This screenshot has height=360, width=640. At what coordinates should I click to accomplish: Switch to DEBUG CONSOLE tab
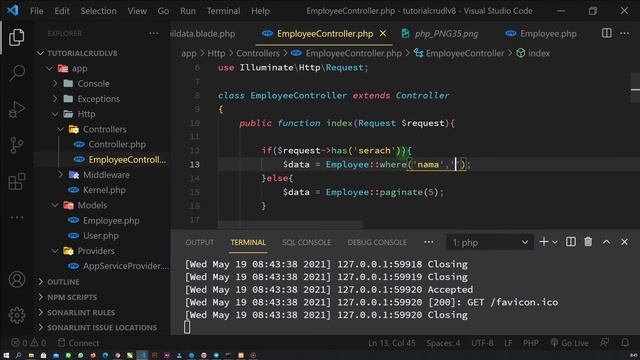pos(377,242)
